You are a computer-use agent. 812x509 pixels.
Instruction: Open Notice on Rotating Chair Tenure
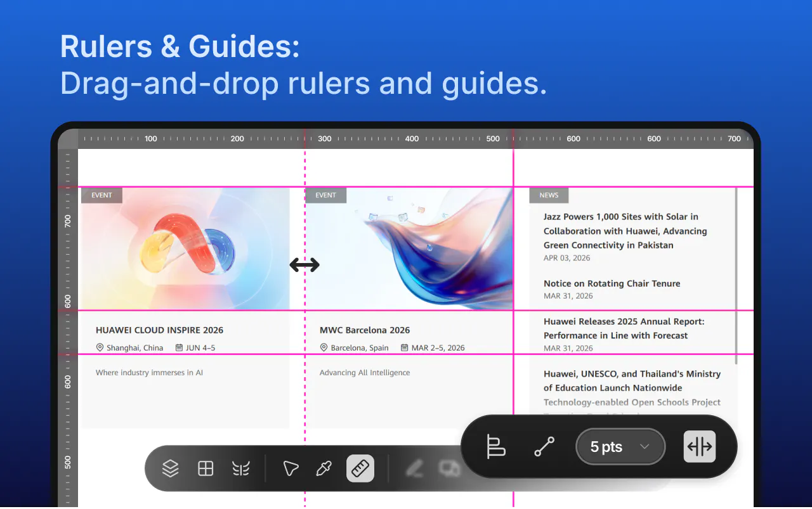click(612, 283)
